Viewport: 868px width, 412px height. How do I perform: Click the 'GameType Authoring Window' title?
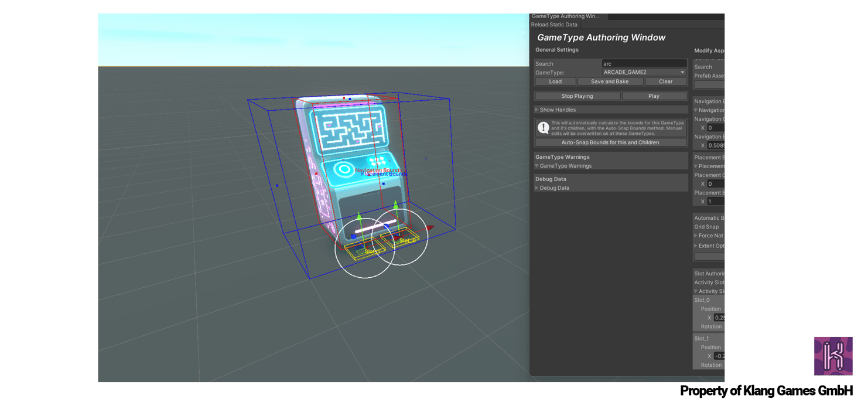[x=601, y=38]
